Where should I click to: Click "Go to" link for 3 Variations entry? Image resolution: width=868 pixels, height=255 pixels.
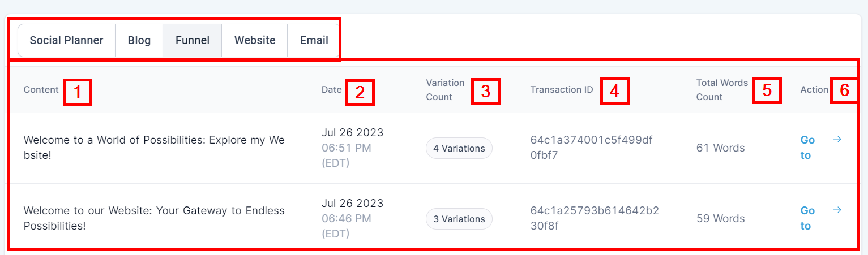pos(807,218)
